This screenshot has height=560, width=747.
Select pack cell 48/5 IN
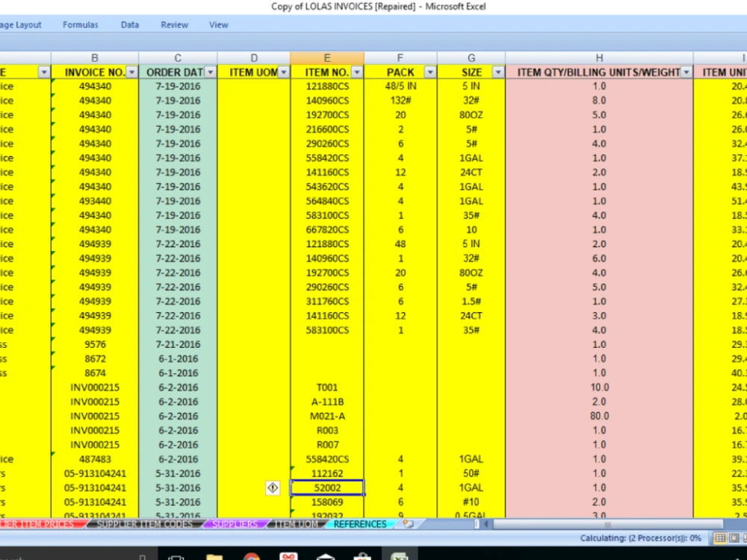400,86
